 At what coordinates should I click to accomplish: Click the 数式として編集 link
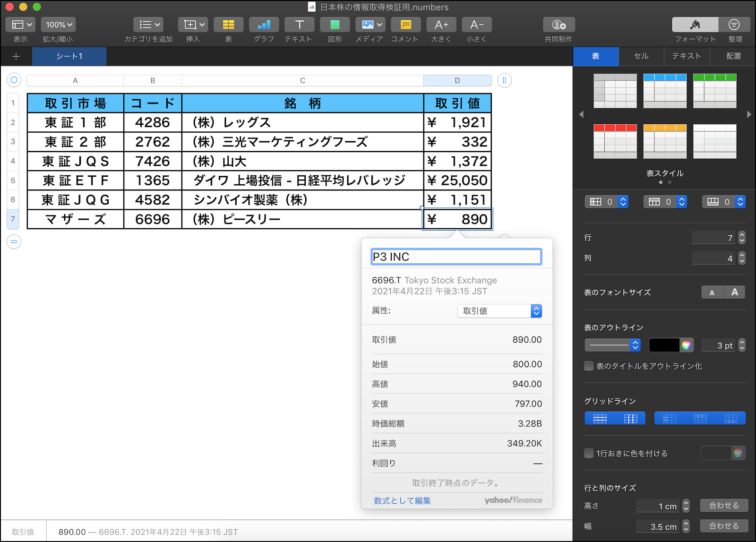point(402,500)
